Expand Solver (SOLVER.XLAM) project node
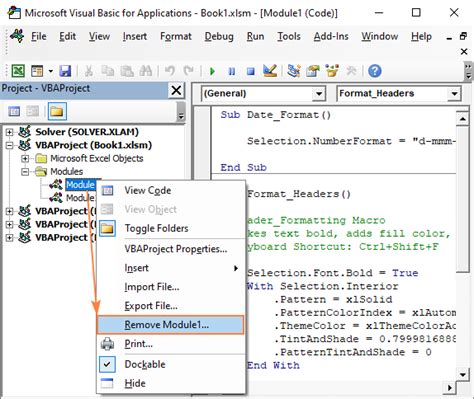The width and height of the screenshot is (474, 399). point(10,132)
